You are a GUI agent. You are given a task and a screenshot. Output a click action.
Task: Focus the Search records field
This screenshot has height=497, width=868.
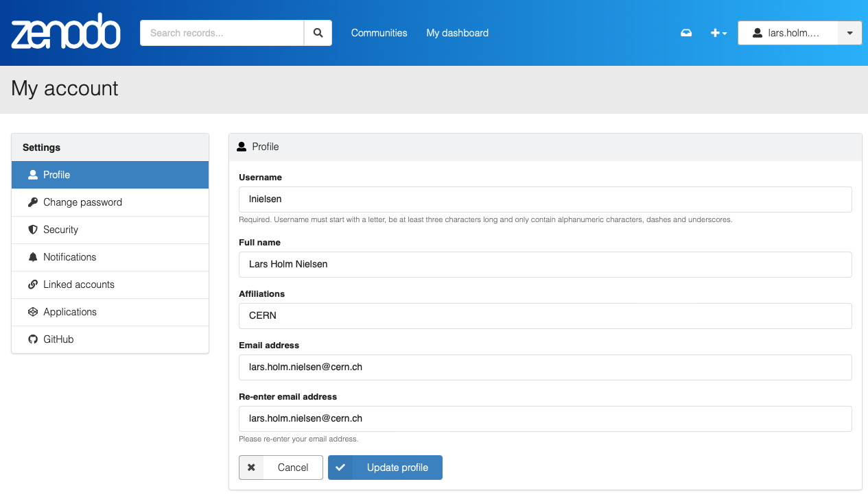click(x=222, y=33)
